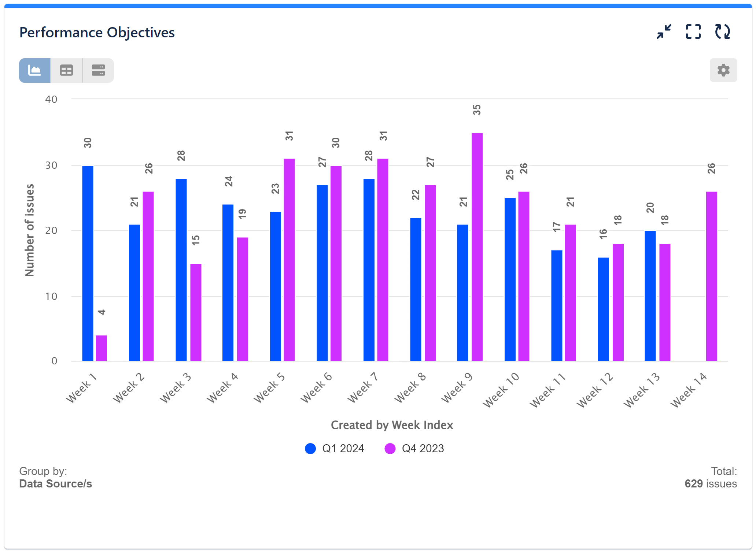Image resolution: width=756 pixels, height=553 pixels.
Task: Hide Q4 2023 by clicking its magenta legend dot
Action: click(x=390, y=448)
